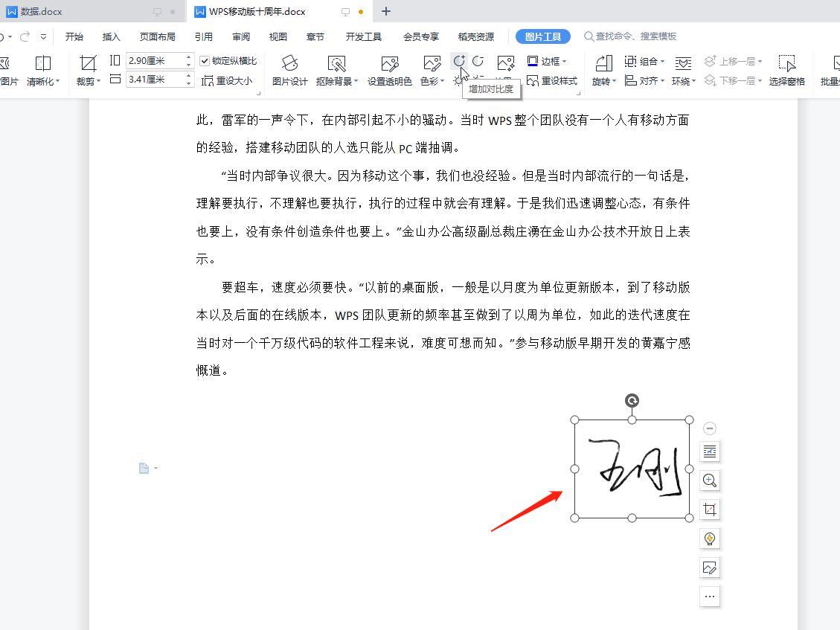Toggle the 锁定纵横比 lock aspect ratio checkbox
This screenshot has height=630, width=840.
click(x=205, y=61)
